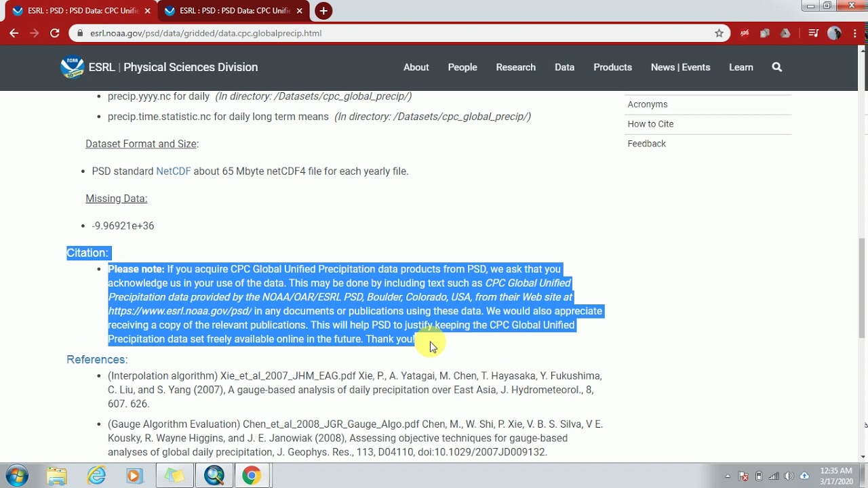This screenshot has height=488, width=868.
Task: Open the magnifier globe app in taskbar
Action: click(x=214, y=476)
